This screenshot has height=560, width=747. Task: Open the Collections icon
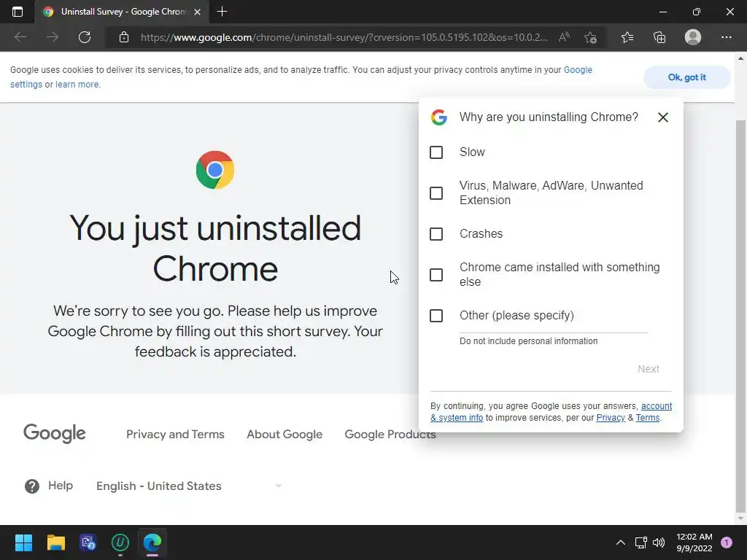coord(659,37)
